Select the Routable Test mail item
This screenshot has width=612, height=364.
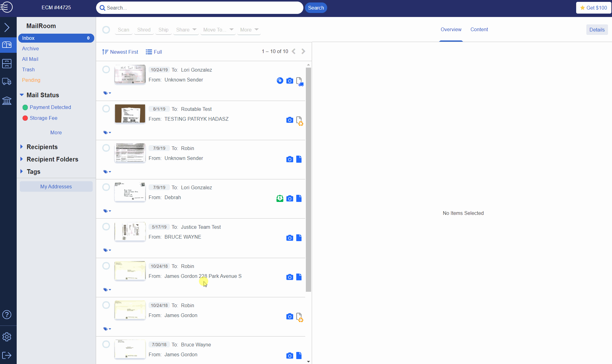pyautogui.click(x=106, y=109)
